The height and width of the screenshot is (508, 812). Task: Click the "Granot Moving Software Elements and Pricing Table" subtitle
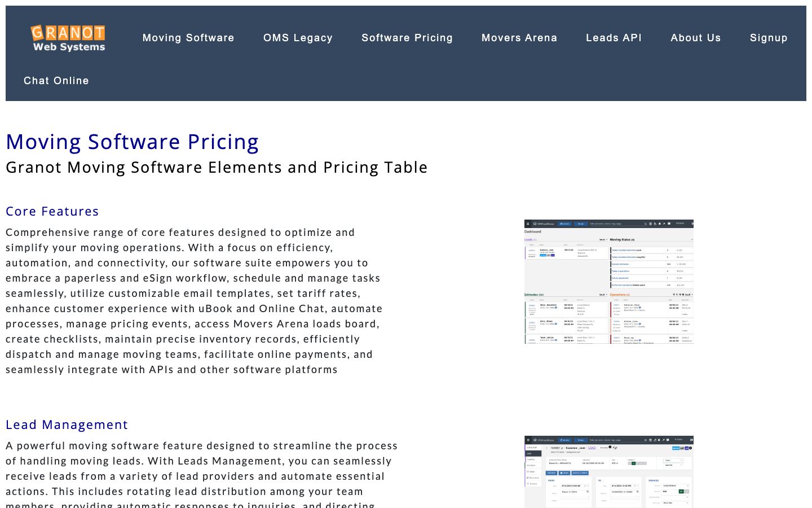pyautogui.click(x=217, y=167)
